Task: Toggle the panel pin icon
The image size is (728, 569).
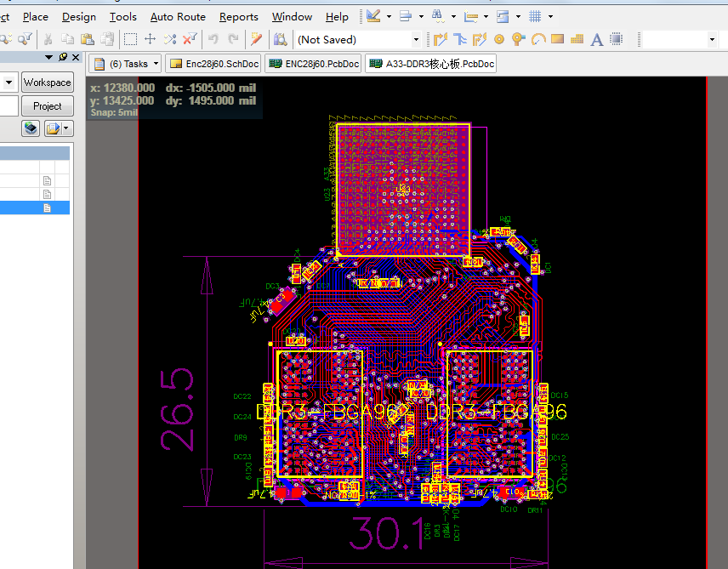Action: (63, 57)
